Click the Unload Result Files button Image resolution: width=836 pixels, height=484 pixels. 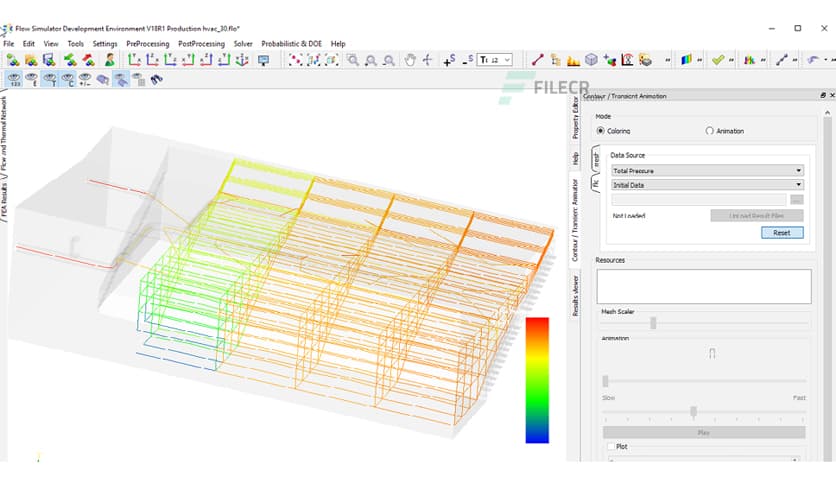point(757,215)
